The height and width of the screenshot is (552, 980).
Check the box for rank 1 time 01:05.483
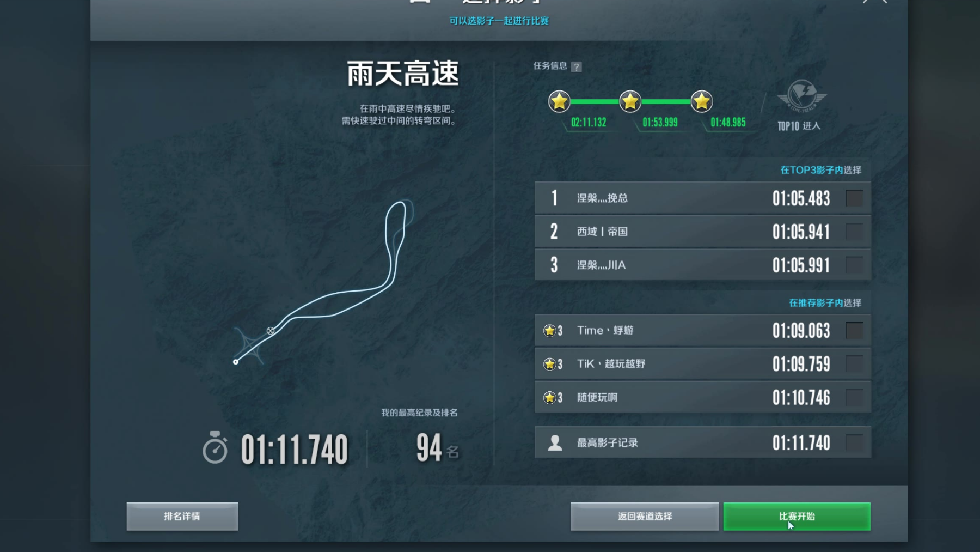pos(854,198)
